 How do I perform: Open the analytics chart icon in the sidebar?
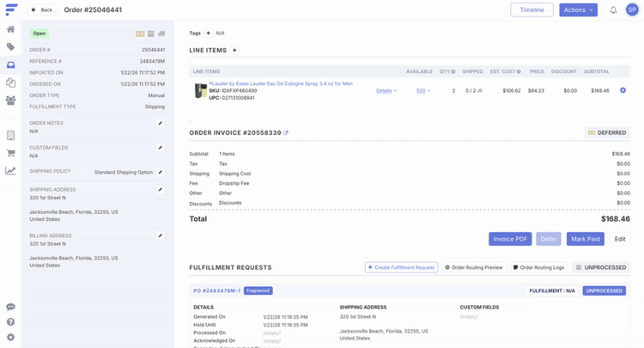click(x=10, y=170)
